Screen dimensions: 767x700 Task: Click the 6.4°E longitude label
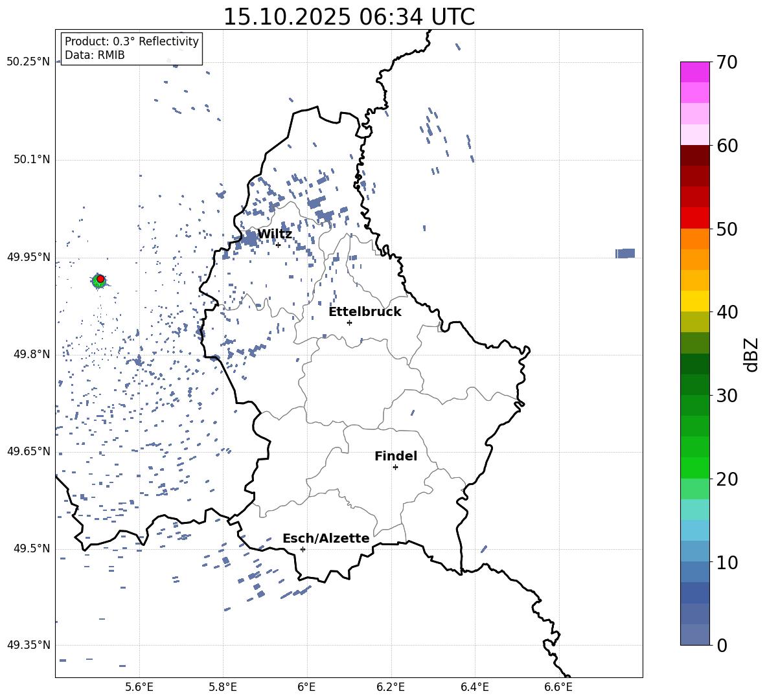click(474, 687)
